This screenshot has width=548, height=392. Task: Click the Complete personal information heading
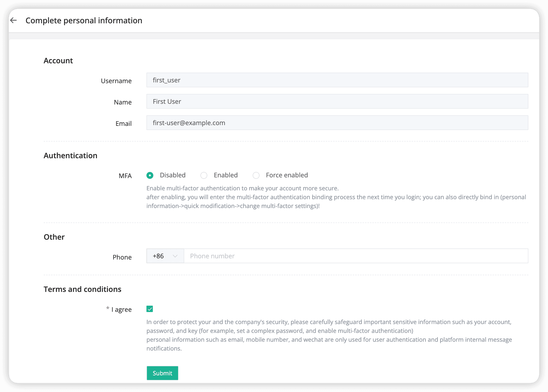point(83,20)
